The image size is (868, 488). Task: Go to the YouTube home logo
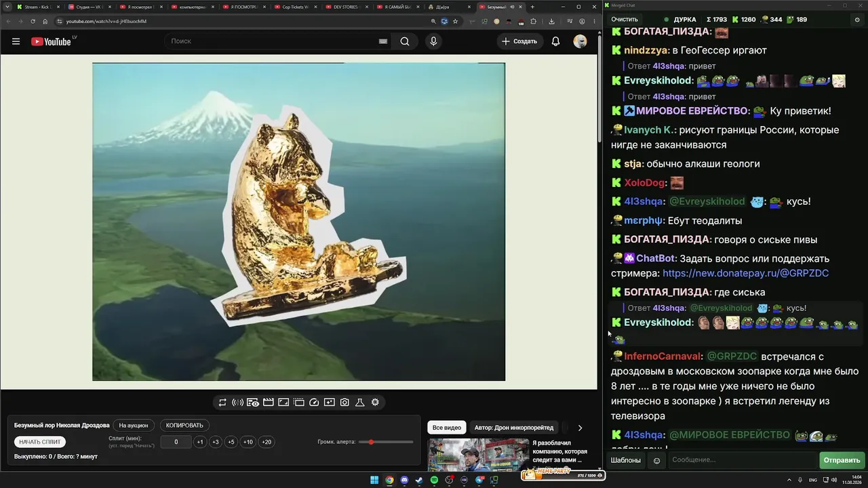tap(51, 41)
